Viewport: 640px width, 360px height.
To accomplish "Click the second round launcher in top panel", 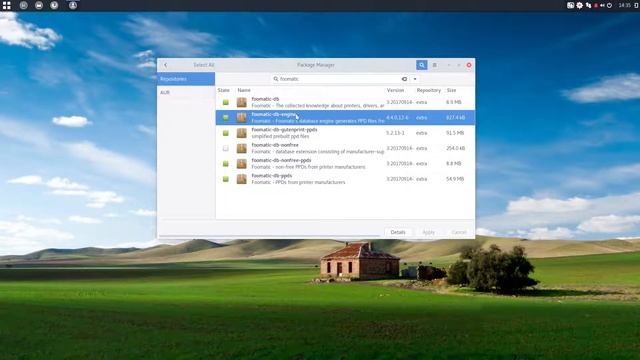I will [39, 5].
